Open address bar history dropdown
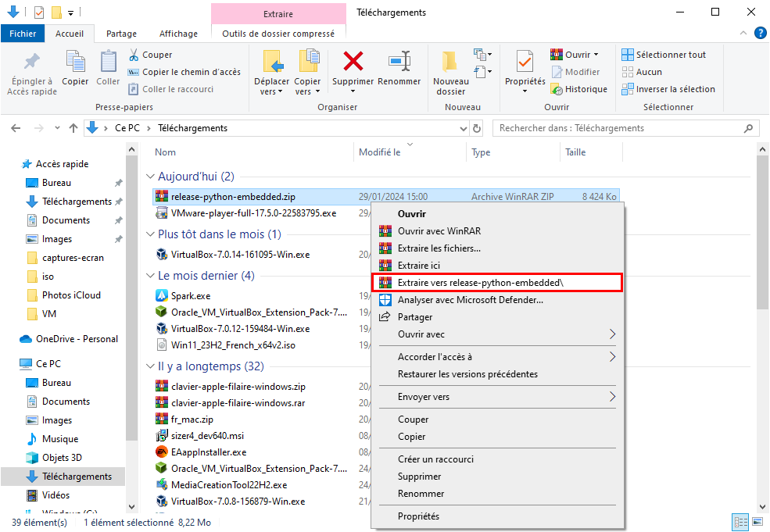 click(463, 129)
